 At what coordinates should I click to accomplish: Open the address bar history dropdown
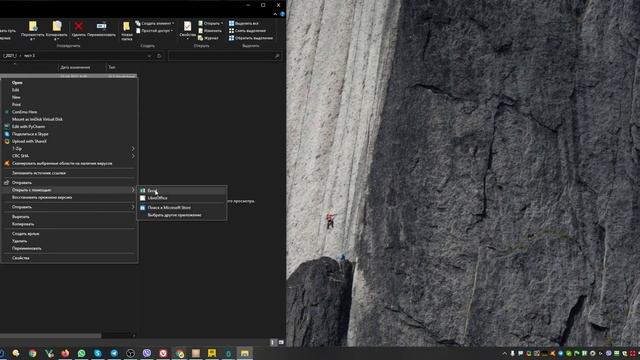(149, 56)
